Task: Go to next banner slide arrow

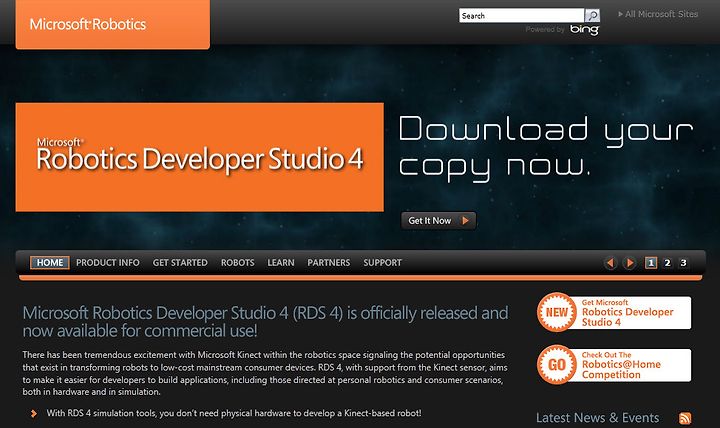Action: point(630,263)
